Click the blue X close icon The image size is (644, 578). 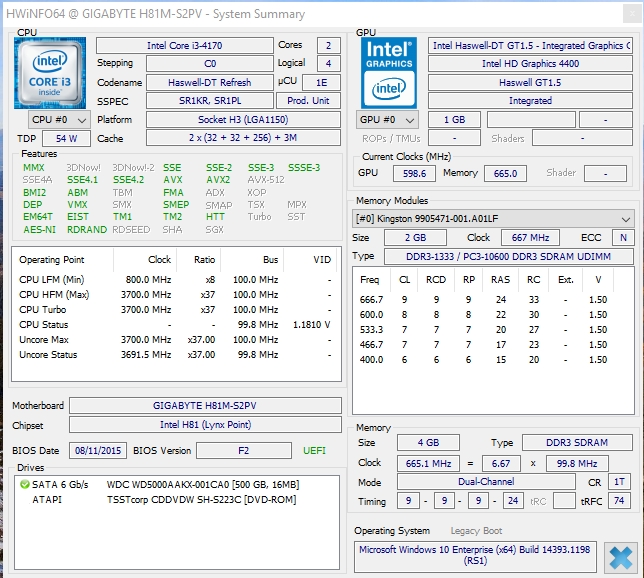(x=619, y=557)
